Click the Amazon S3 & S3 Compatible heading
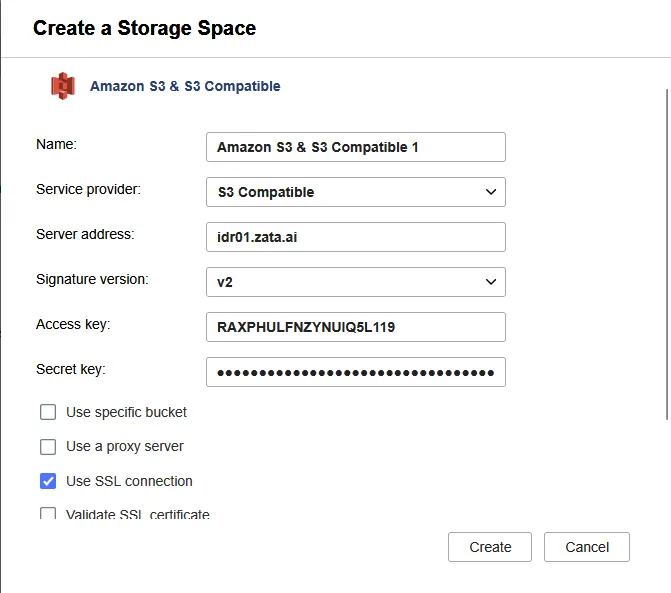 point(185,86)
